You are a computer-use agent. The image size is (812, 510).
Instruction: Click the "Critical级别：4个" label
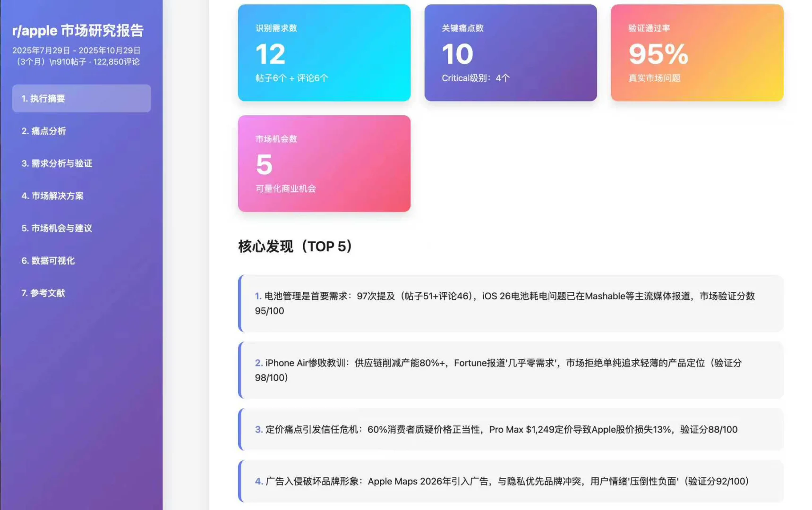[x=474, y=78]
